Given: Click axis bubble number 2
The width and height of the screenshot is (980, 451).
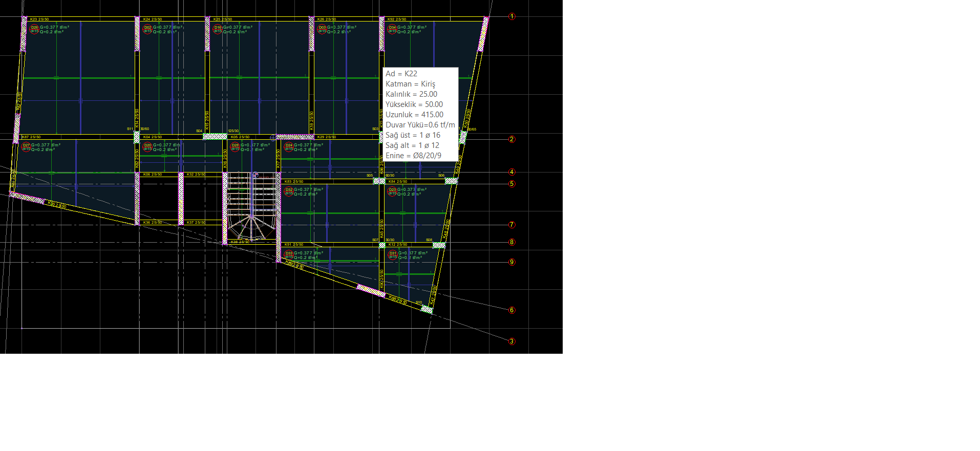Looking at the screenshot, I should click(x=512, y=139).
